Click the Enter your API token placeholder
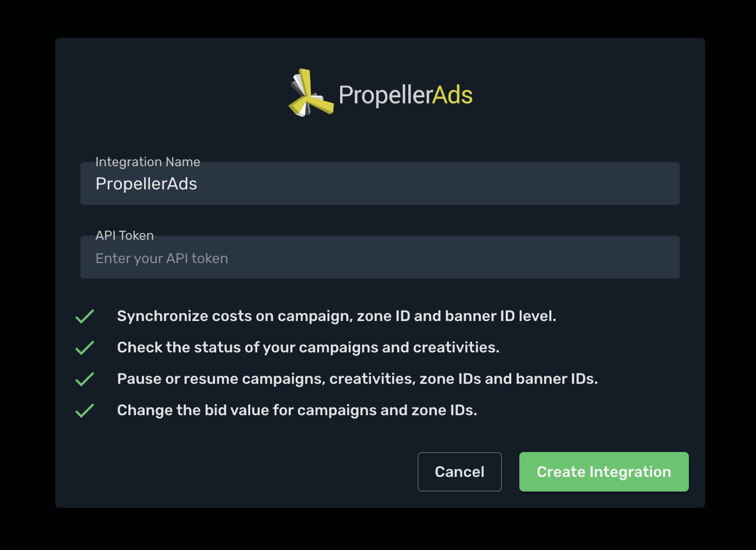This screenshot has height=550, width=756. tap(162, 259)
